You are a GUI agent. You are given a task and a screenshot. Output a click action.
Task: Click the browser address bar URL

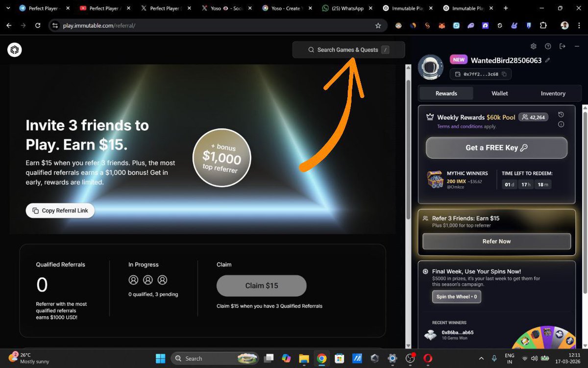point(99,26)
